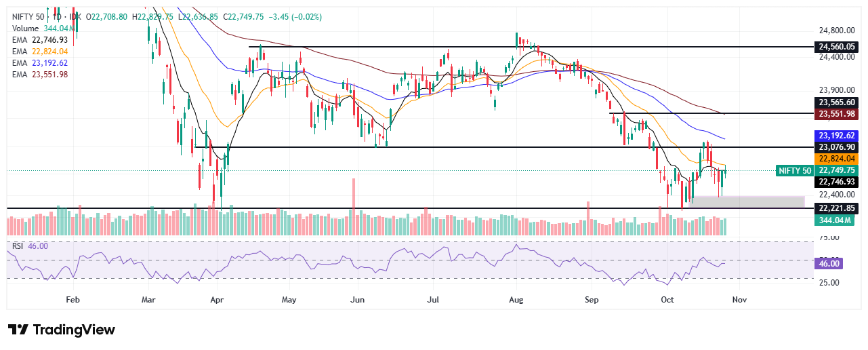Click the 23,565.60 black price axis tag
Viewport: 868px width, 350px height.
838,102
